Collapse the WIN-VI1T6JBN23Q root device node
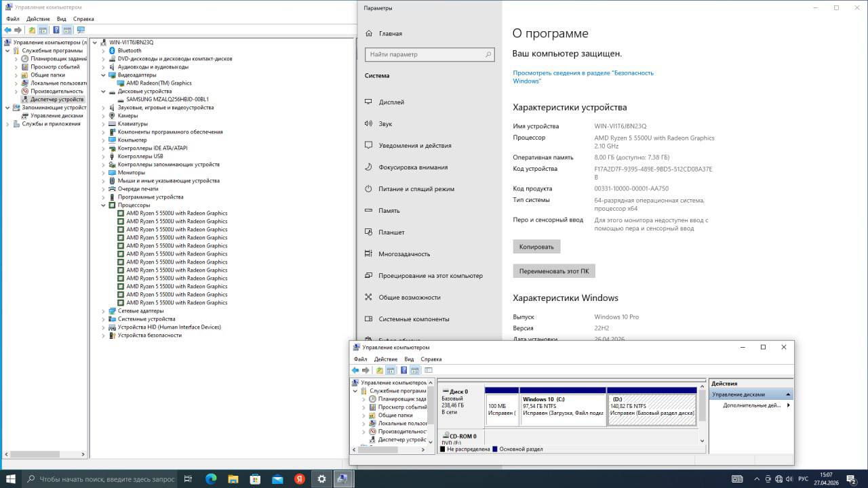 [x=95, y=43]
